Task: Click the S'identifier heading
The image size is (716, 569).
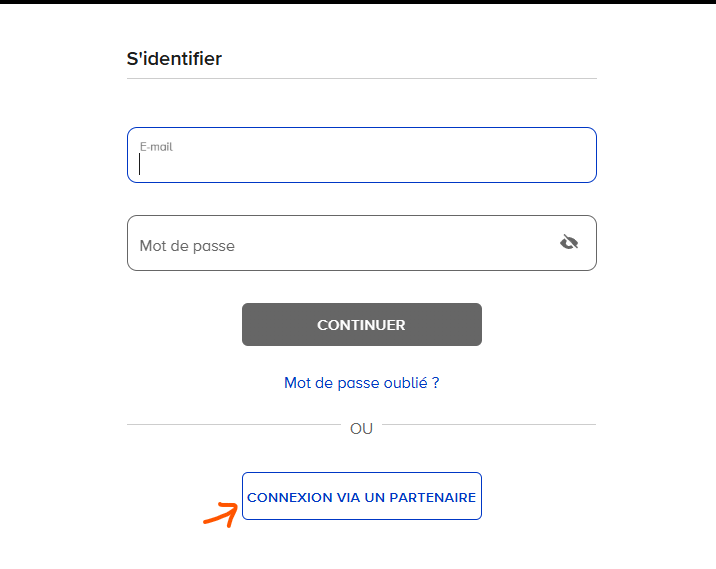Action: [x=174, y=59]
